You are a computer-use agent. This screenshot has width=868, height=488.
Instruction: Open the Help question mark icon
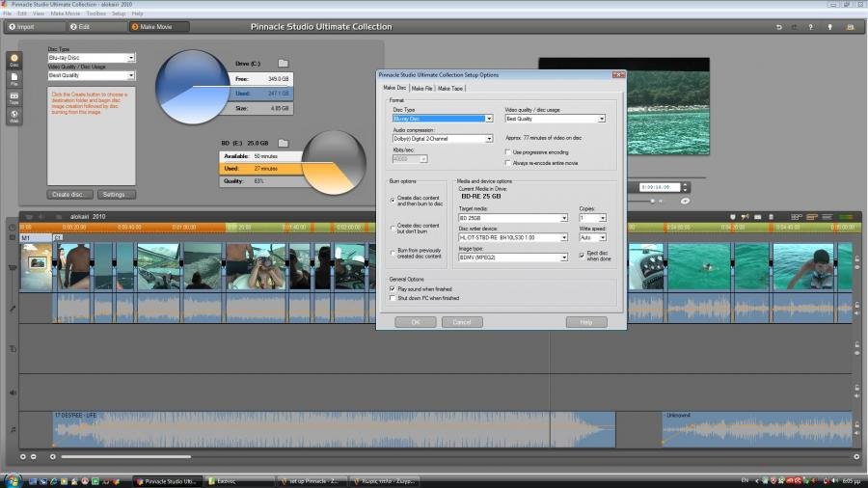[810, 27]
